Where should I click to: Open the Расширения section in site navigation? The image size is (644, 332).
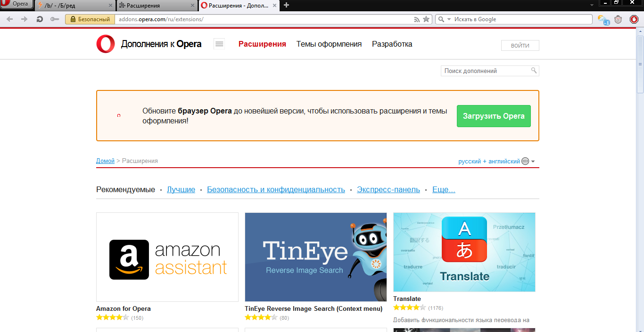[x=262, y=44]
